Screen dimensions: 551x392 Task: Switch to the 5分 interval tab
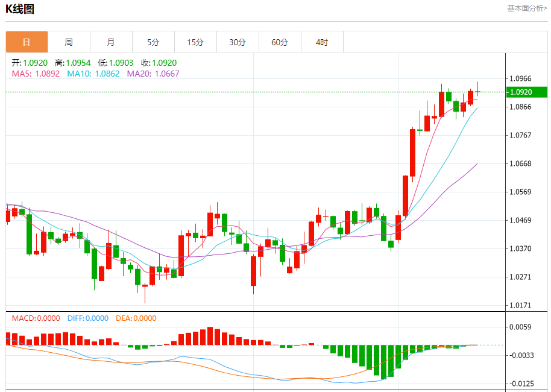(x=153, y=42)
